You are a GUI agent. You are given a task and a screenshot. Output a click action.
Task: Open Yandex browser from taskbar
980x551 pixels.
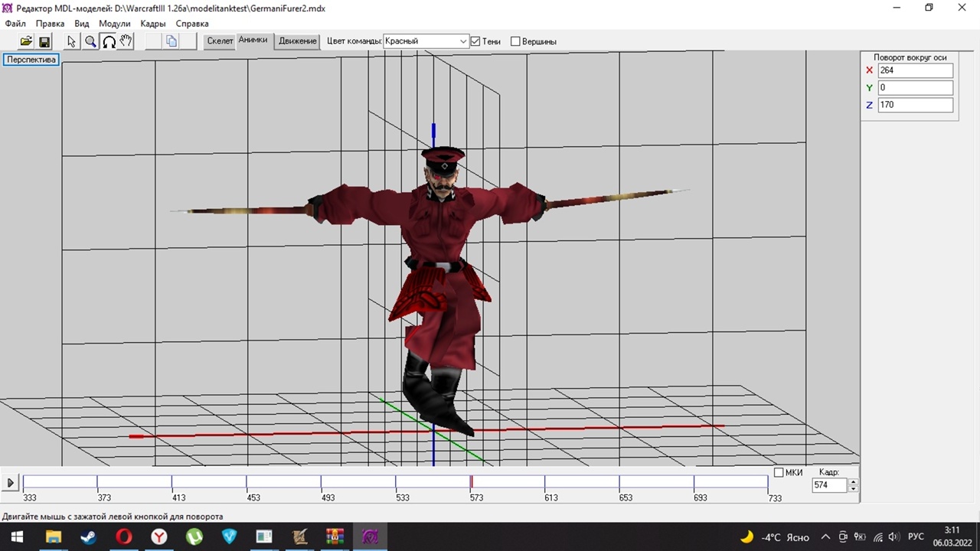[159, 536]
